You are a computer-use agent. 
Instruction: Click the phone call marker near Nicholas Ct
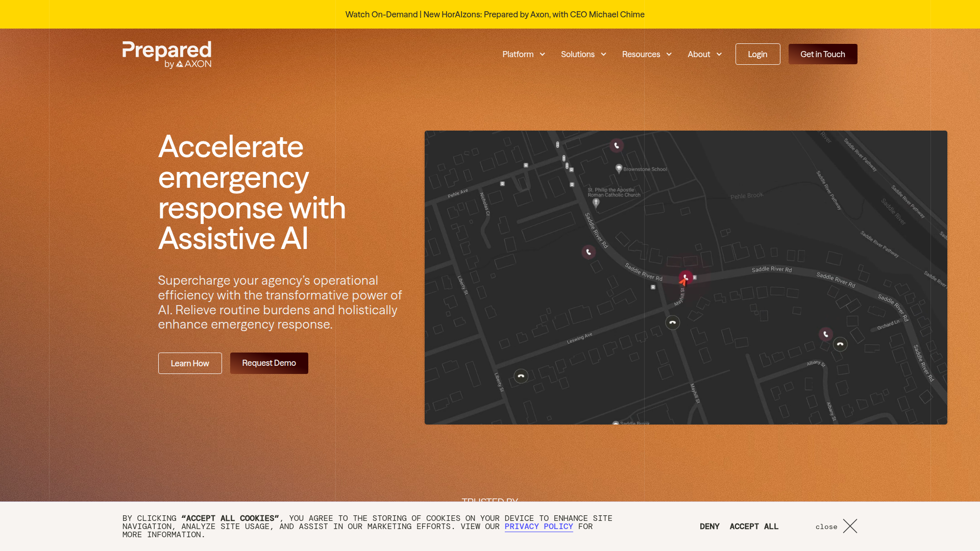(589, 252)
